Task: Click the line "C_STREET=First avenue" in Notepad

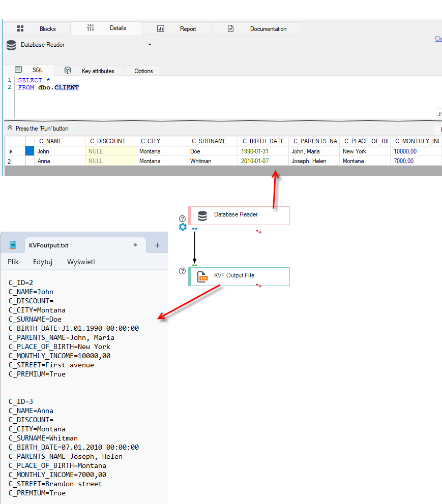Action: pyautogui.click(x=51, y=365)
